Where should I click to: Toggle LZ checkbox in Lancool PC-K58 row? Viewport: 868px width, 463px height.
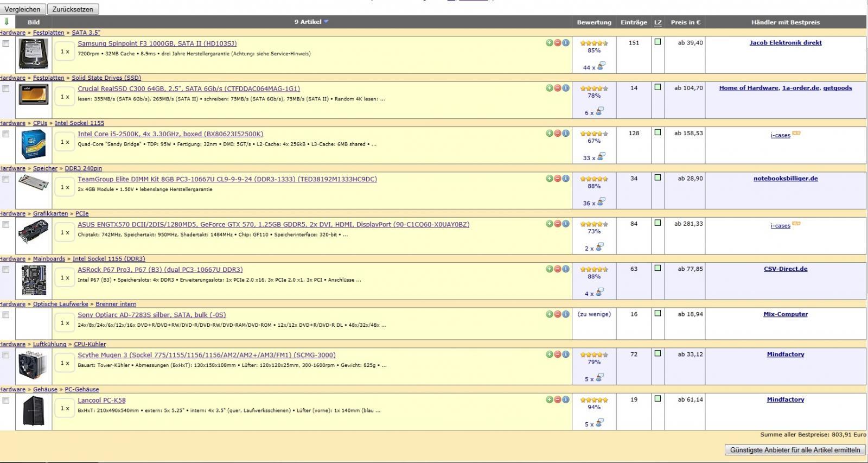pos(658,398)
